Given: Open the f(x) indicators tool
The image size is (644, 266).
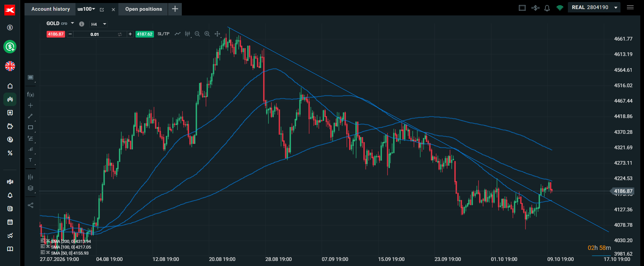Looking at the screenshot, I should (31, 95).
